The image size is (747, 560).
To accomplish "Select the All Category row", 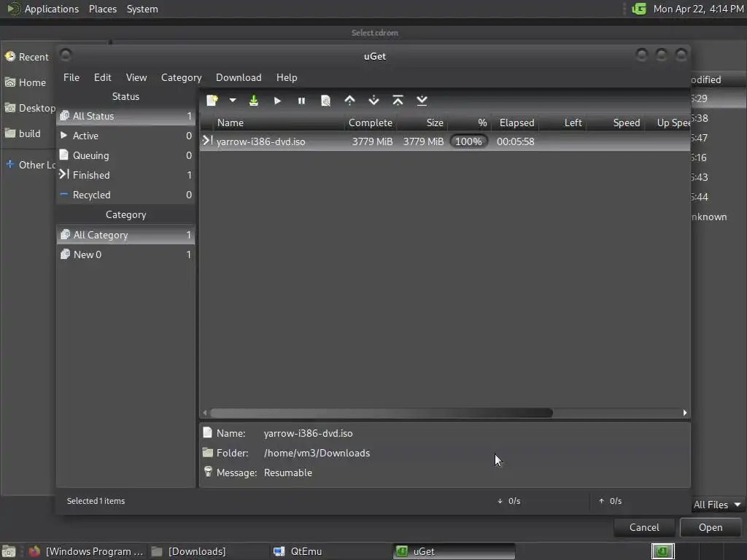I will point(125,235).
